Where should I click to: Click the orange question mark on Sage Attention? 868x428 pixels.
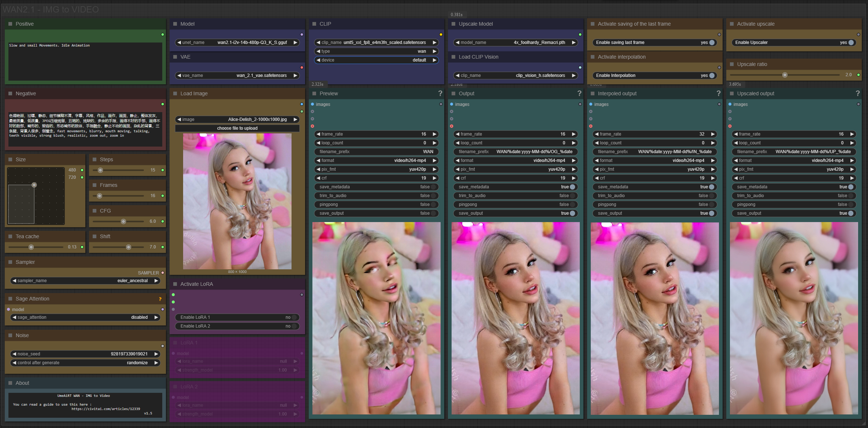160,299
